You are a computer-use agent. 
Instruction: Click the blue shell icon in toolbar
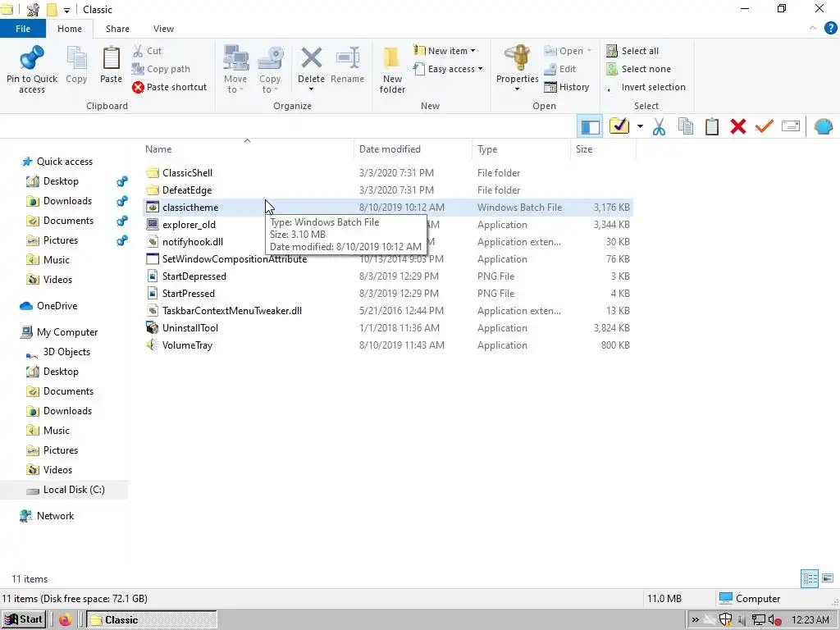pyautogui.click(x=824, y=127)
